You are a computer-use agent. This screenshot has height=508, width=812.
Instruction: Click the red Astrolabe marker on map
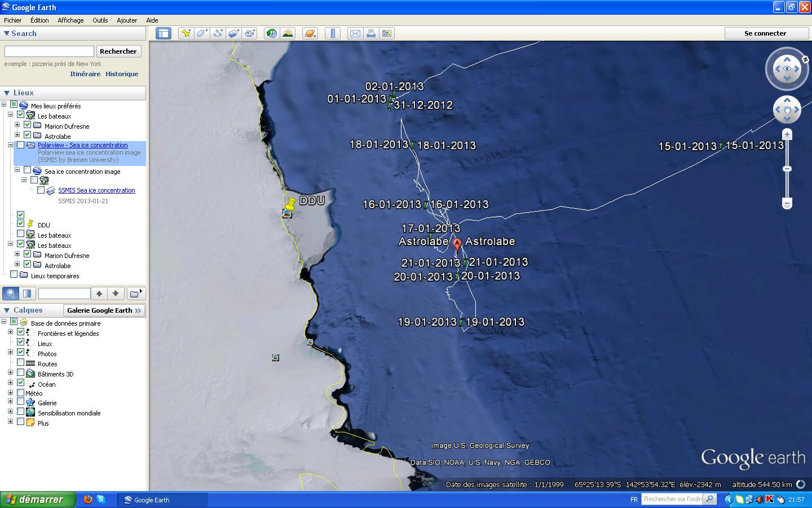click(457, 245)
